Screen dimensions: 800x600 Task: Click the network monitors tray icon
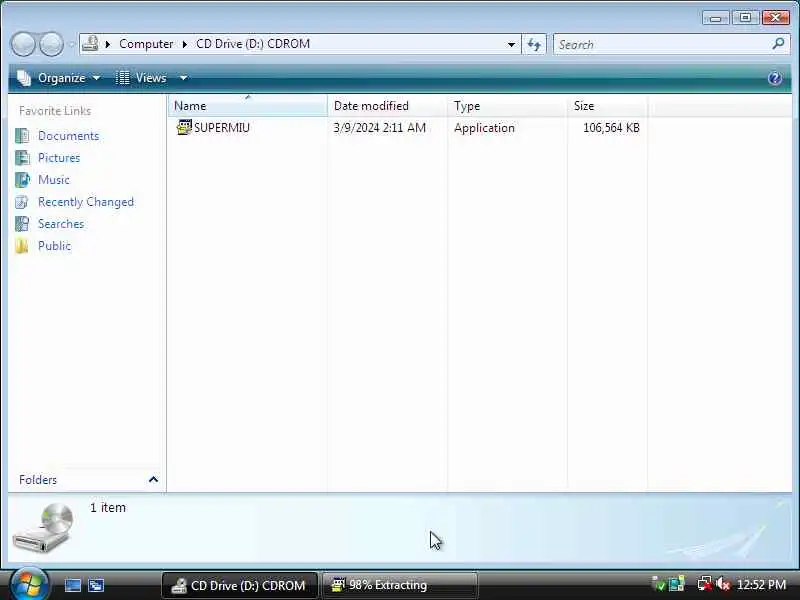(x=677, y=584)
